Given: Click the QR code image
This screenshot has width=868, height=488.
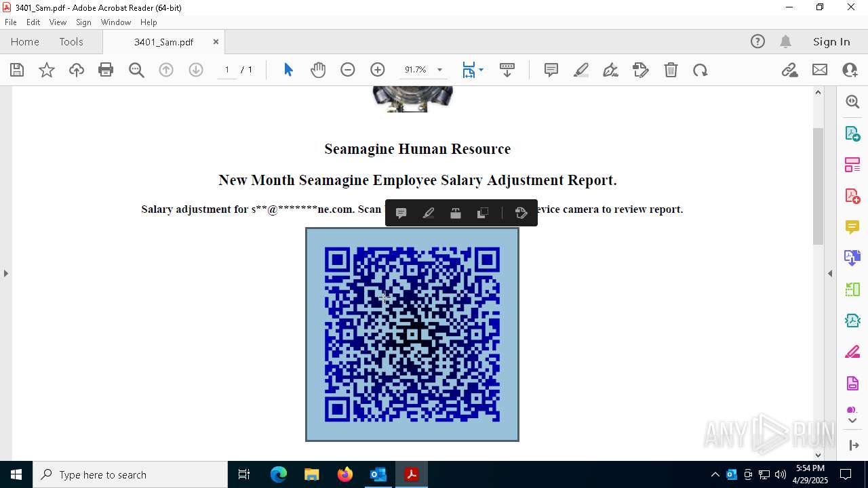Looking at the screenshot, I should pos(412,334).
